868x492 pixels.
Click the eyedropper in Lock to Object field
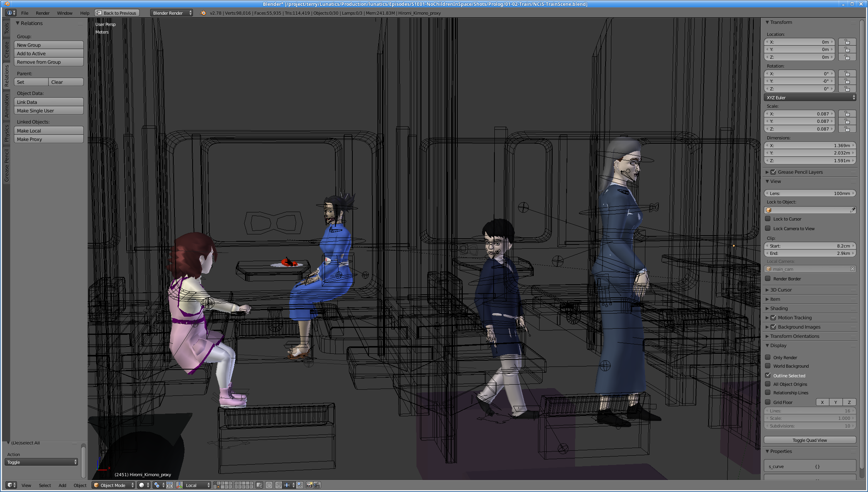[x=853, y=210]
